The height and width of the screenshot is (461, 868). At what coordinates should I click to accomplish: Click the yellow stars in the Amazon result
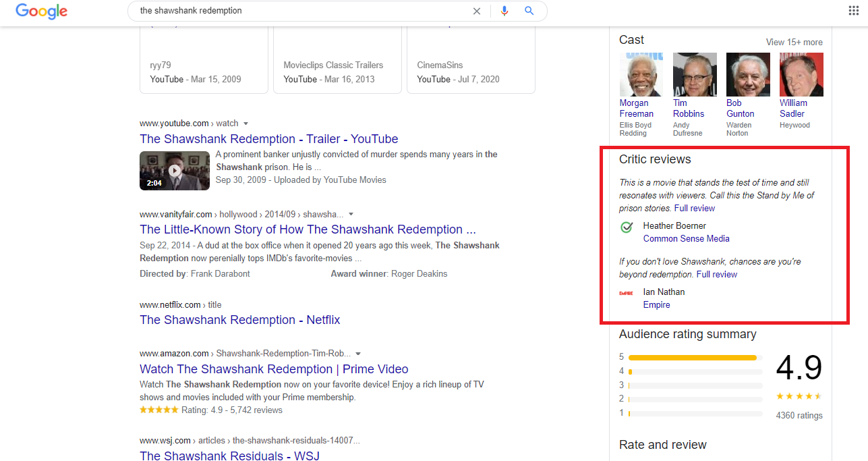coord(158,410)
